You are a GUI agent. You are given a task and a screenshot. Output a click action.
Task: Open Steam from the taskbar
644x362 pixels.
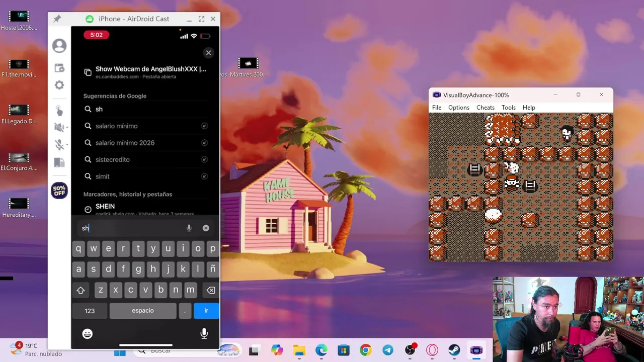point(454,350)
